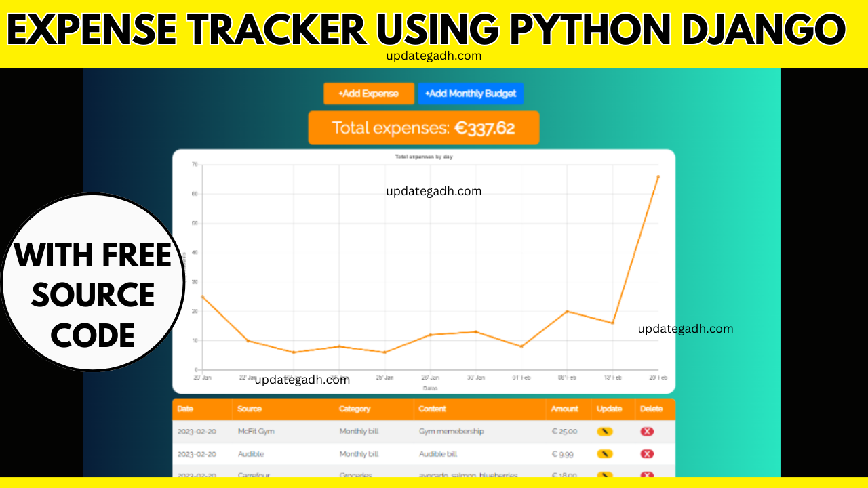Click the first chart data point at 20 Jan
Viewport: 868px width, 488px height.
click(x=202, y=296)
